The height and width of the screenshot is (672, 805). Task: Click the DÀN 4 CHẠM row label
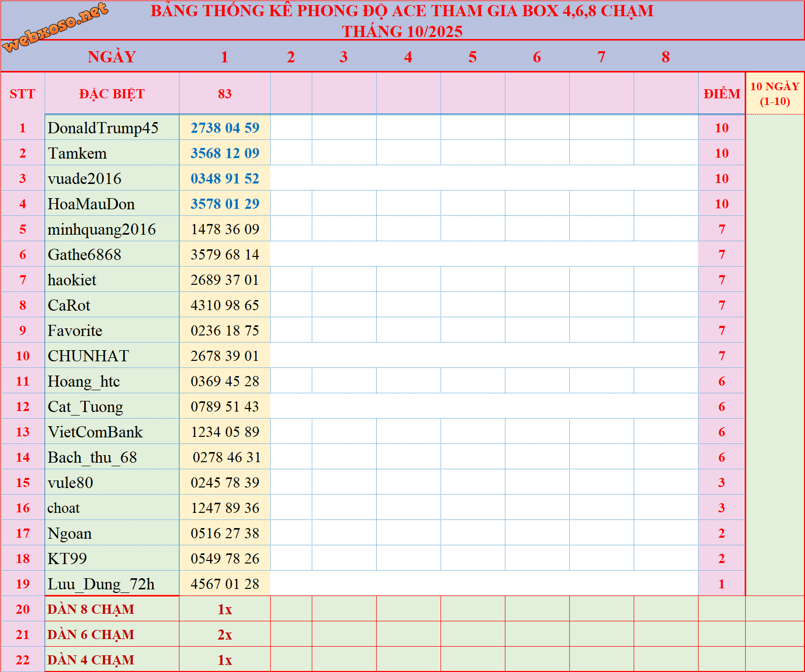pyautogui.click(x=91, y=660)
